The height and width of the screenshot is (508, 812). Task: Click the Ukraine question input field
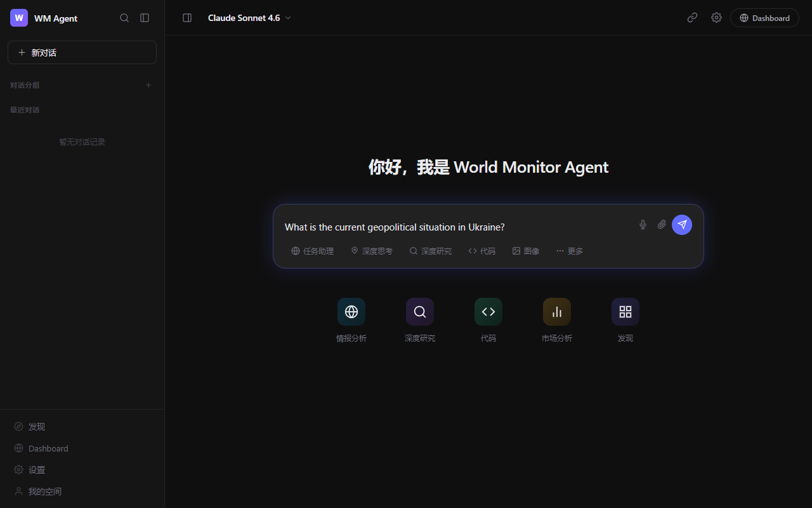457,227
